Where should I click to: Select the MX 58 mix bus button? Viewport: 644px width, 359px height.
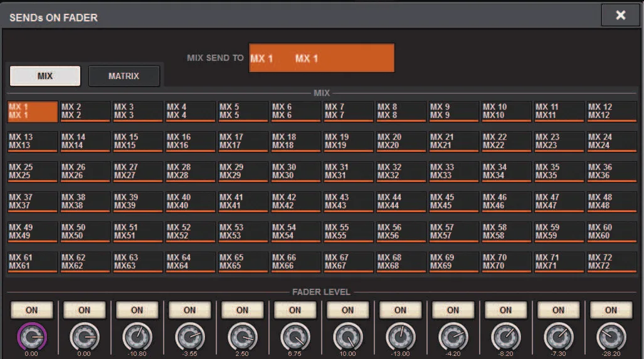(506, 232)
